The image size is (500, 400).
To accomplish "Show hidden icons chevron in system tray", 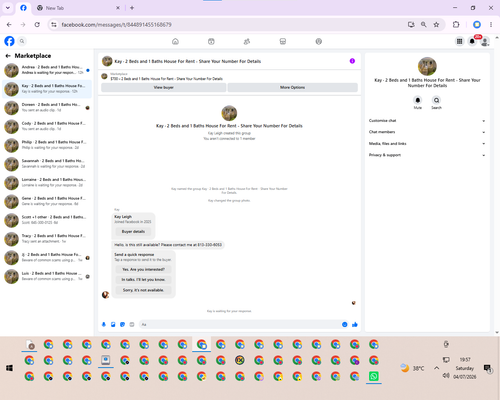I will (436, 368).
